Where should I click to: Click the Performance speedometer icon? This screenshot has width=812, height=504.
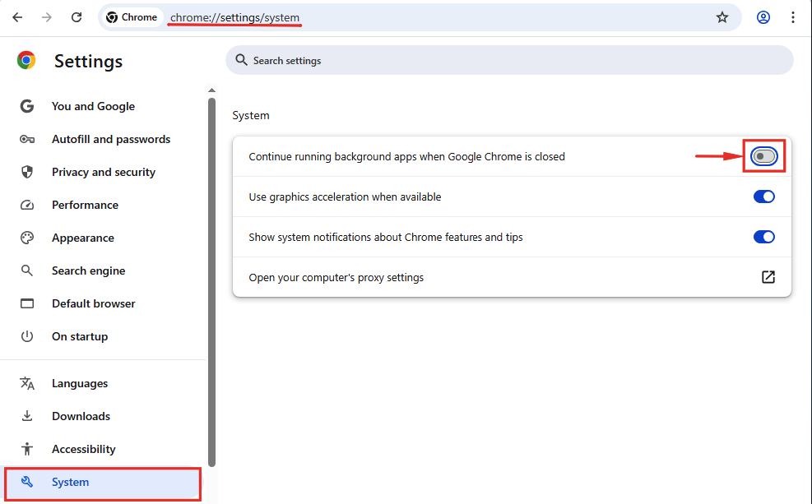click(26, 204)
